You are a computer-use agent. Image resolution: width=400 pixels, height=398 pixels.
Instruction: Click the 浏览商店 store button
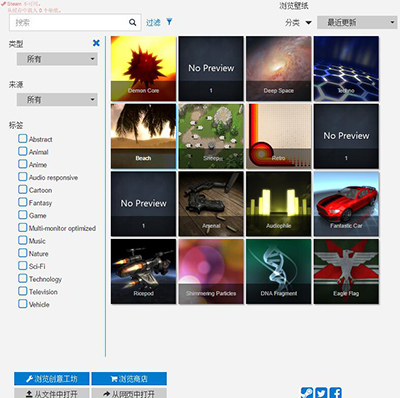pyautogui.click(x=129, y=379)
